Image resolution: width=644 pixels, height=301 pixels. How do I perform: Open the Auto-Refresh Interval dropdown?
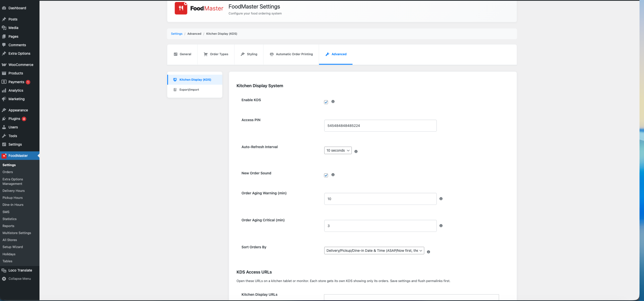[338, 150]
